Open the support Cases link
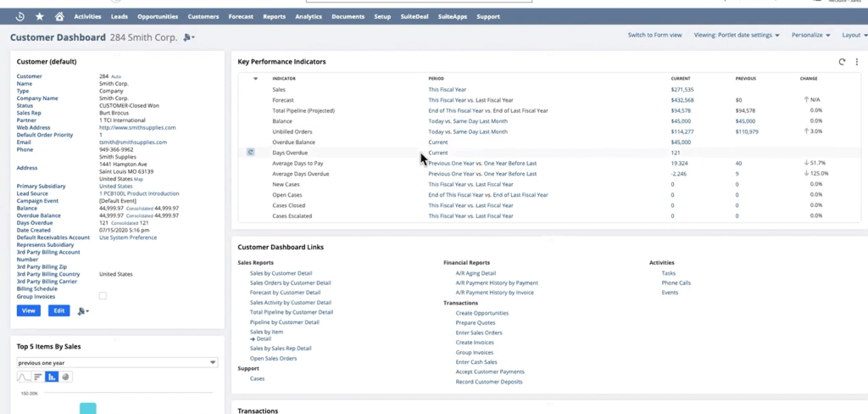This screenshot has width=868, height=414. (257, 378)
